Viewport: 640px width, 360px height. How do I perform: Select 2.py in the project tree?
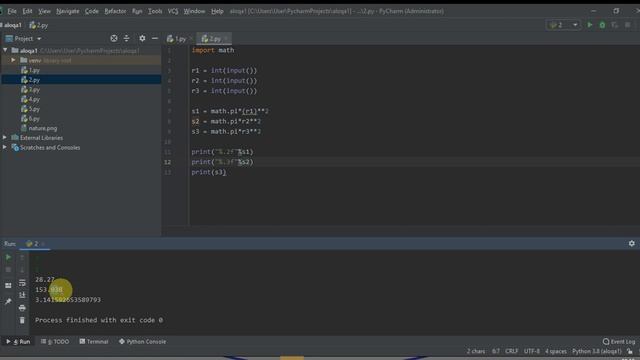click(x=31, y=80)
